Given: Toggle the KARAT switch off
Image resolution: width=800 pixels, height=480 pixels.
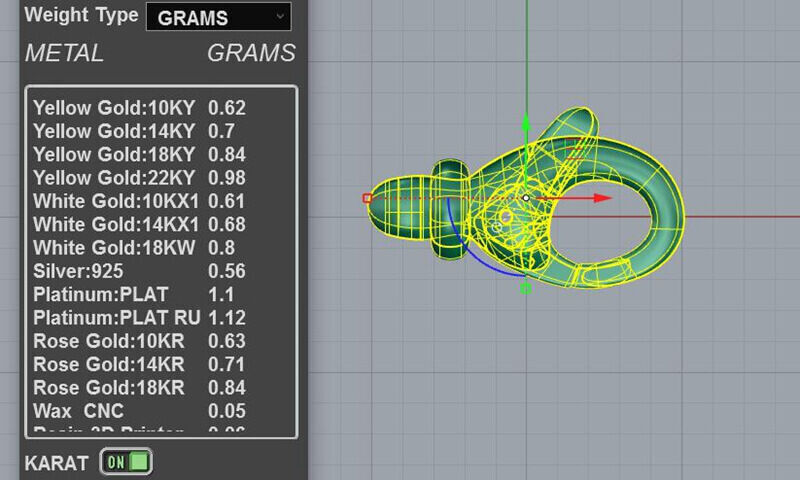Looking at the screenshot, I should pos(126,462).
